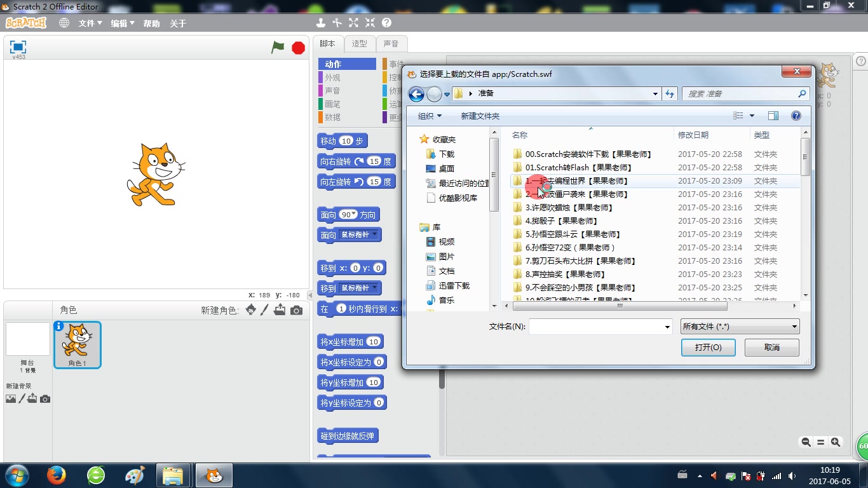The image size is (868, 488).
Task: Click dialog Back navigation arrow
Action: coord(416,94)
